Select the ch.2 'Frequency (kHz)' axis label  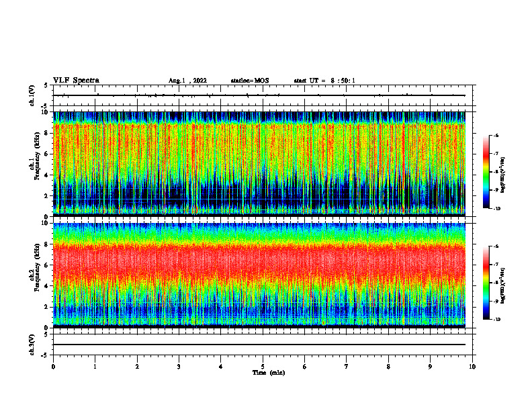tap(38, 267)
